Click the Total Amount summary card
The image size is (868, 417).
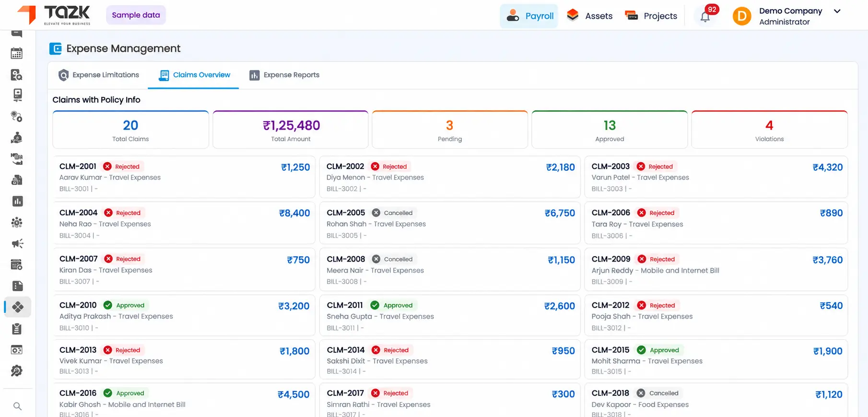291,130
